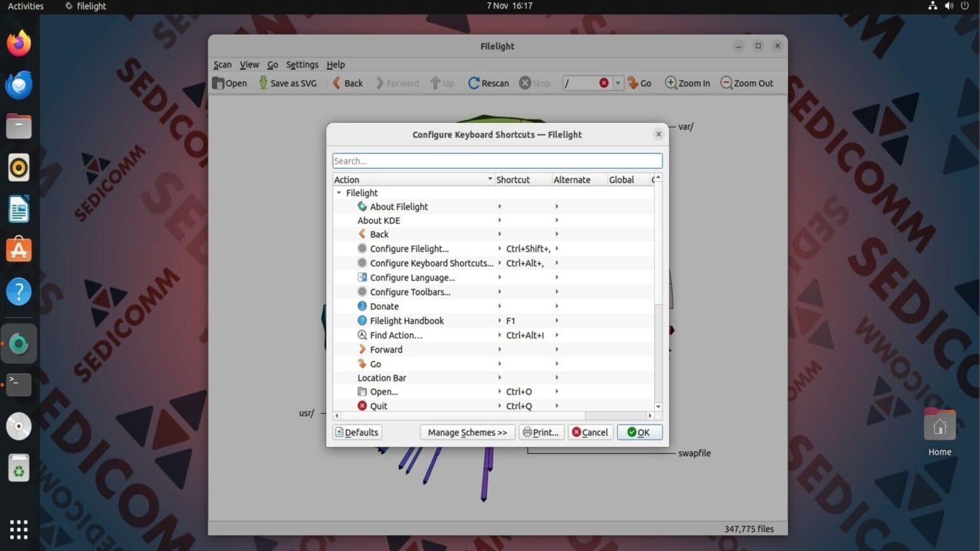The height and width of the screenshot is (551, 980).
Task: Click the location bar path field
Action: pyautogui.click(x=581, y=83)
